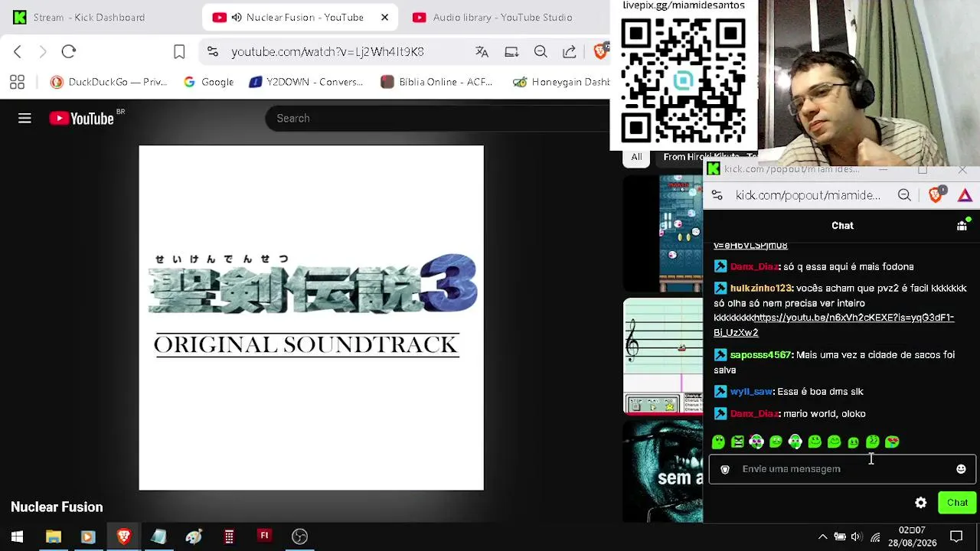The height and width of the screenshot is (551, 980).
Task: Open the volume control in system tray
Action: (857, 537)
